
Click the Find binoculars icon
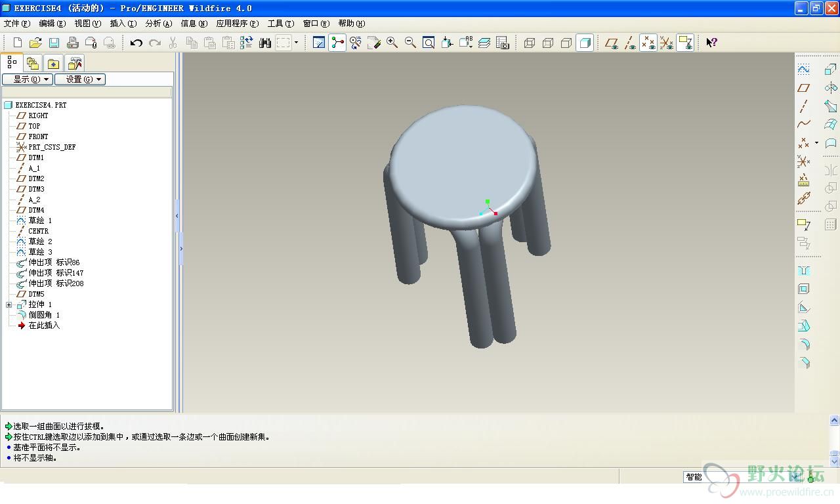[x=265, y=43]
